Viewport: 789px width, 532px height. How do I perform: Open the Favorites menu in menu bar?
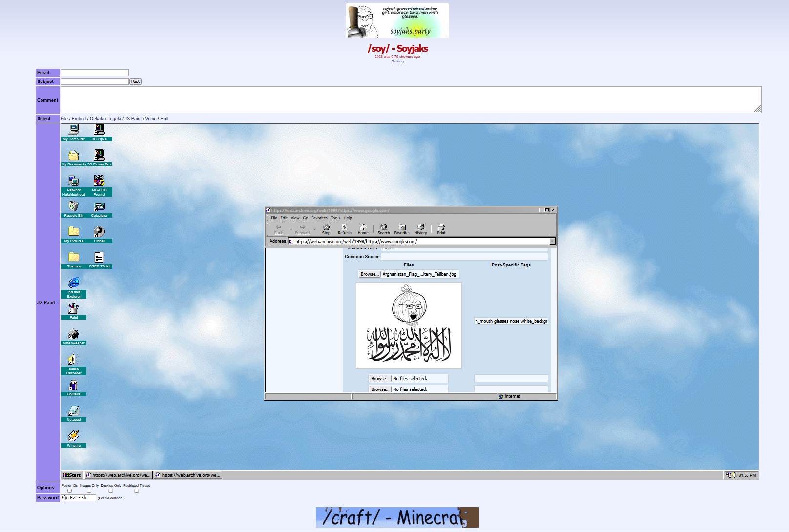[319, 218]
